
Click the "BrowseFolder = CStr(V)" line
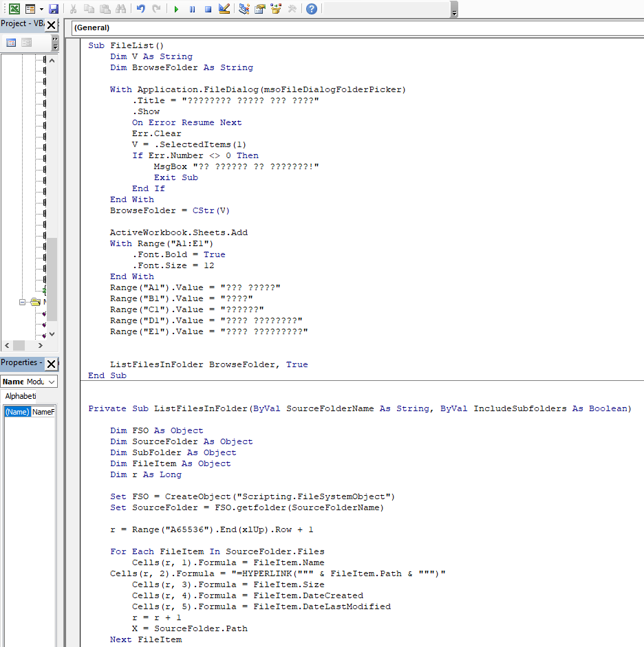pyautogui.click(x=170, y=210)
